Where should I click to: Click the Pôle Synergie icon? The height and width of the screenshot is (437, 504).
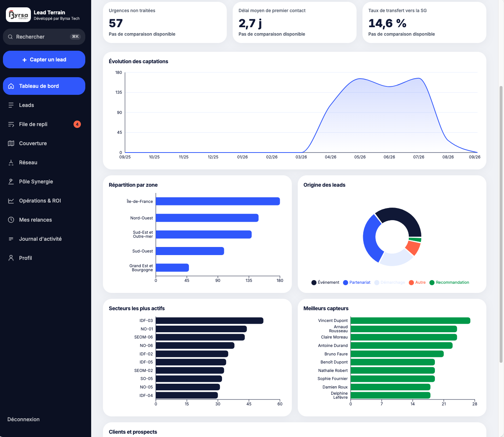click(11, 182)
